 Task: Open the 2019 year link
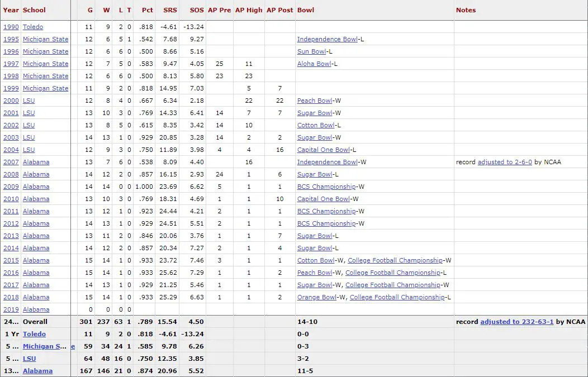[x=11, y=309]
